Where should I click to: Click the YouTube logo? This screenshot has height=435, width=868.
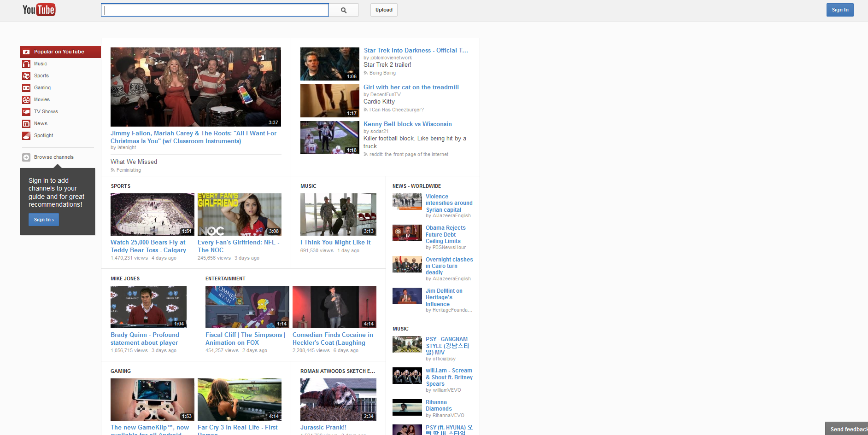[x=39, y=10]
